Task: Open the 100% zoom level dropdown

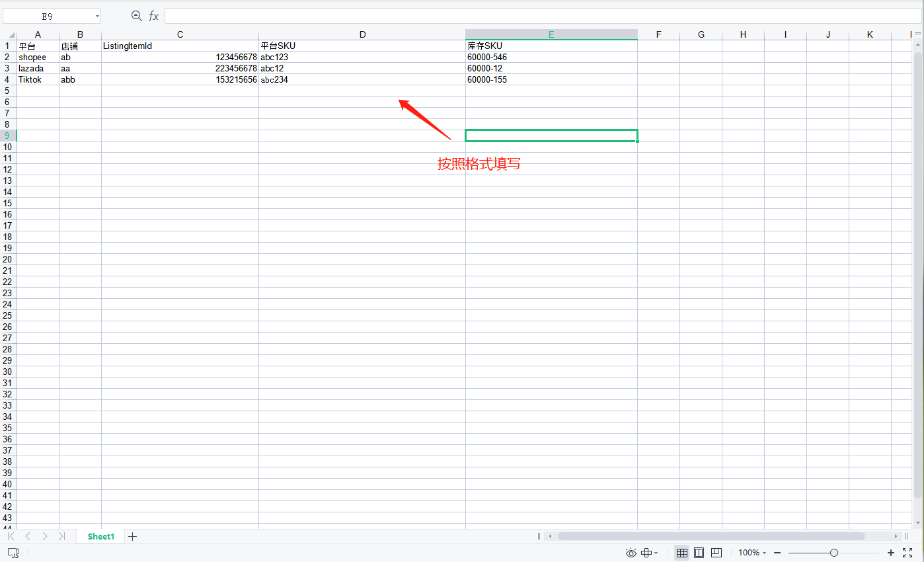Action: coord(752,553)
